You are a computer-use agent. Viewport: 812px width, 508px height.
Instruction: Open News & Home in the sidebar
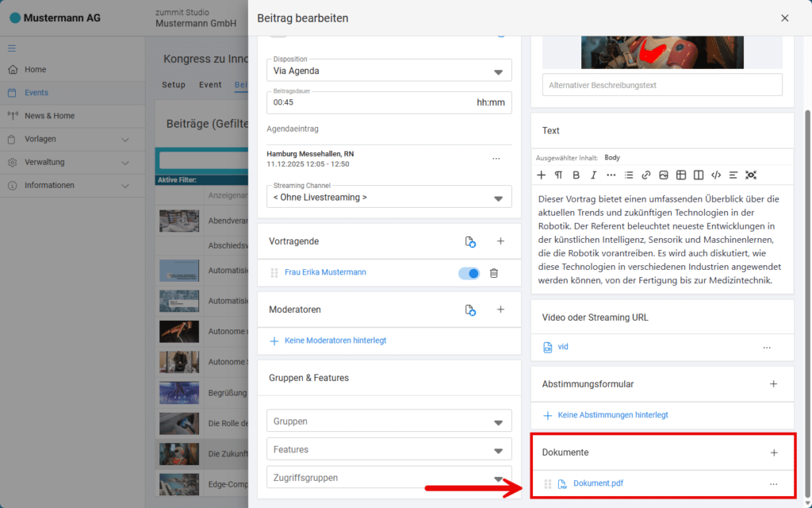point(49,116)
